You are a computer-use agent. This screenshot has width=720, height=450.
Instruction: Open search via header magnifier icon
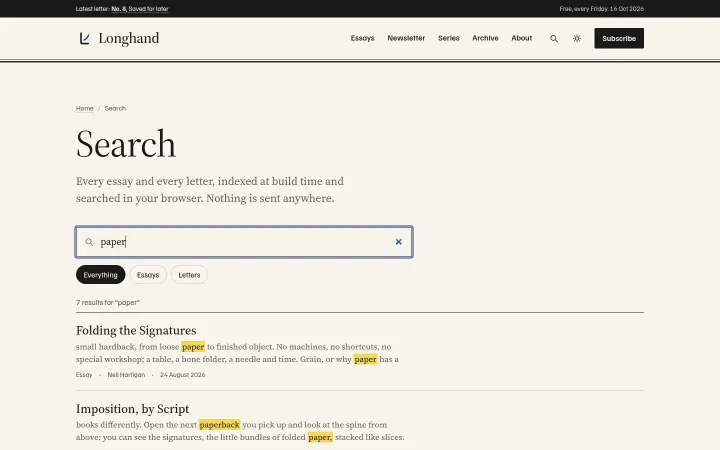(554, 39)
